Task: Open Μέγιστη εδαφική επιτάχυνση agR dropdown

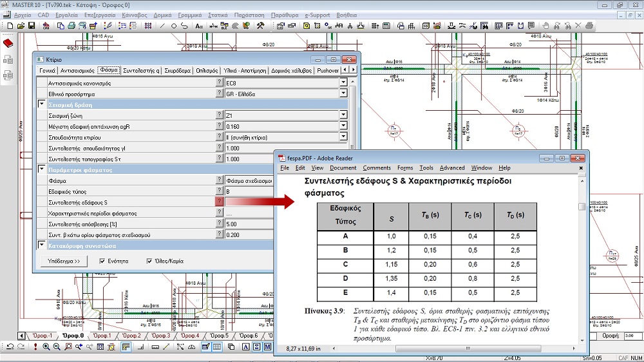Action: click(343, 126)
